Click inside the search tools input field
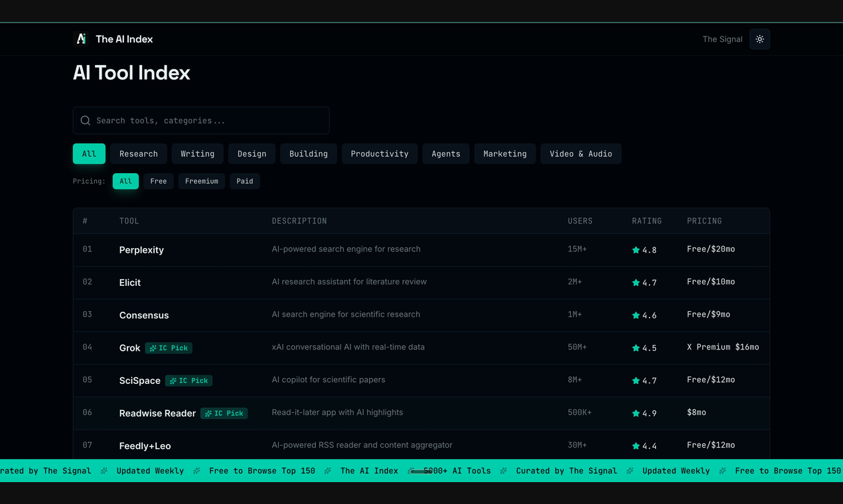 coord(199,120)
